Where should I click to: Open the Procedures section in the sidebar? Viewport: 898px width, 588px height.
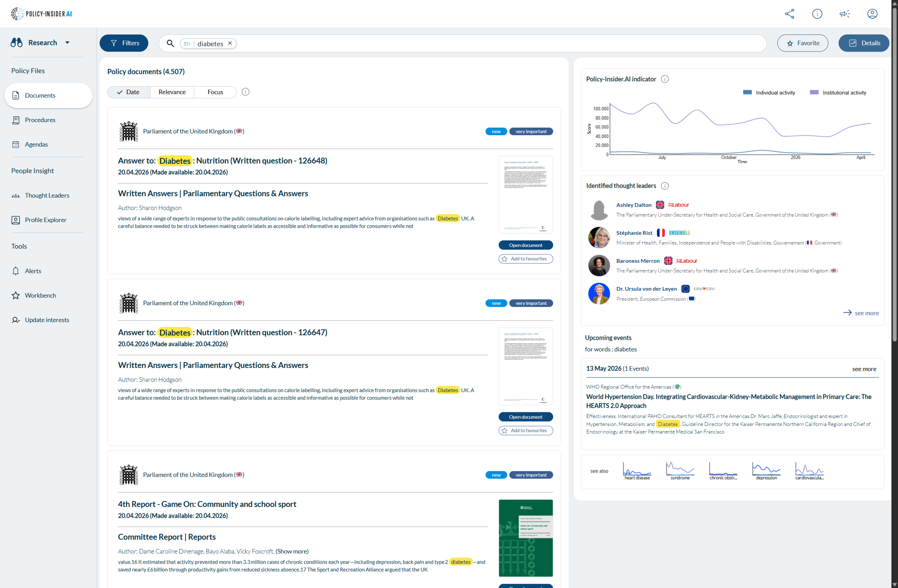40,120
